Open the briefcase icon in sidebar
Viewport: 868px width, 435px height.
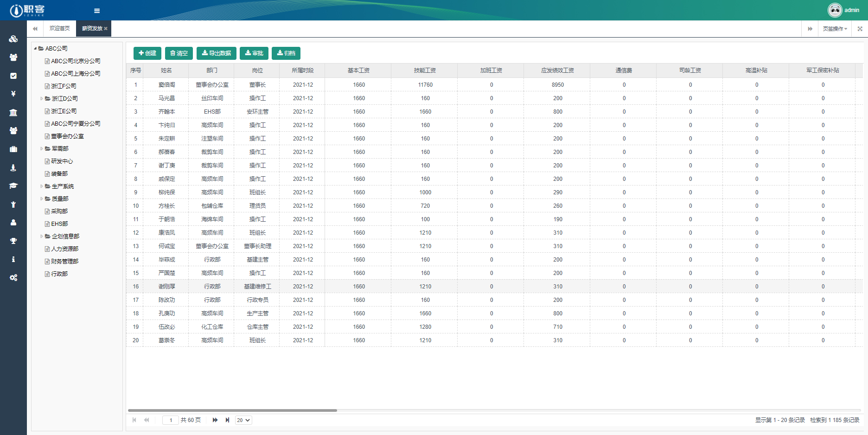(13, 149)
